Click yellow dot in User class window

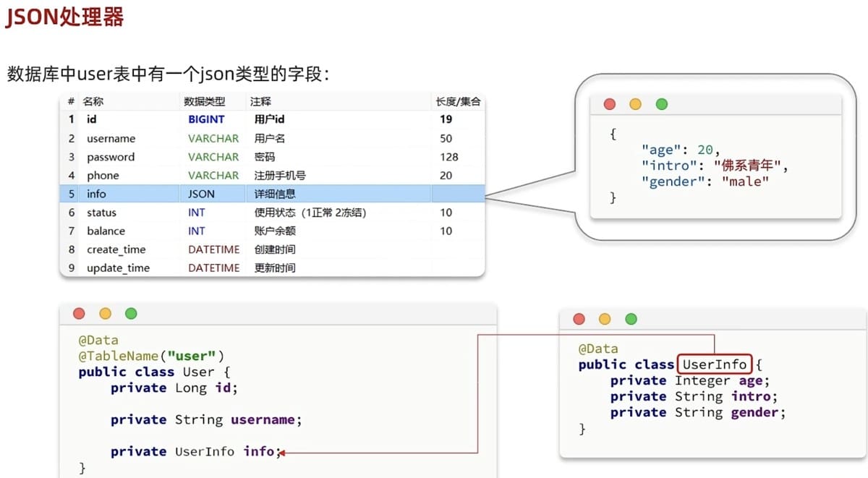106,314
